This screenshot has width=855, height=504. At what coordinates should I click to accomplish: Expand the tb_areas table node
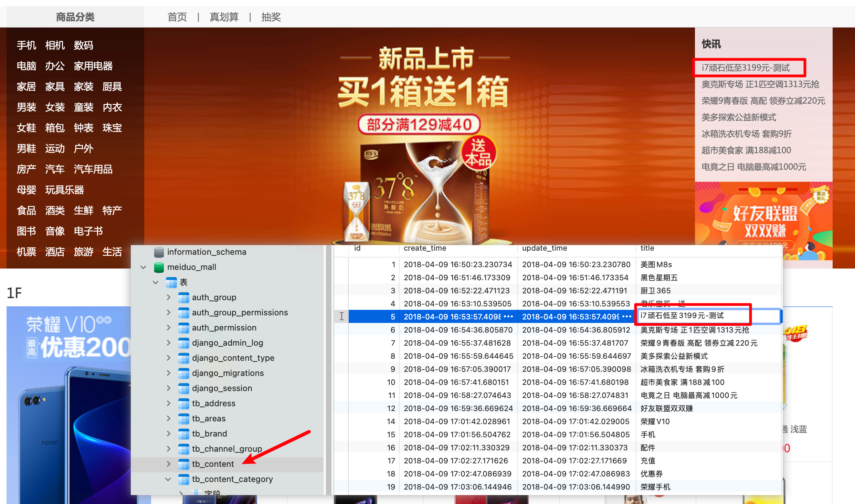(168, 418)
